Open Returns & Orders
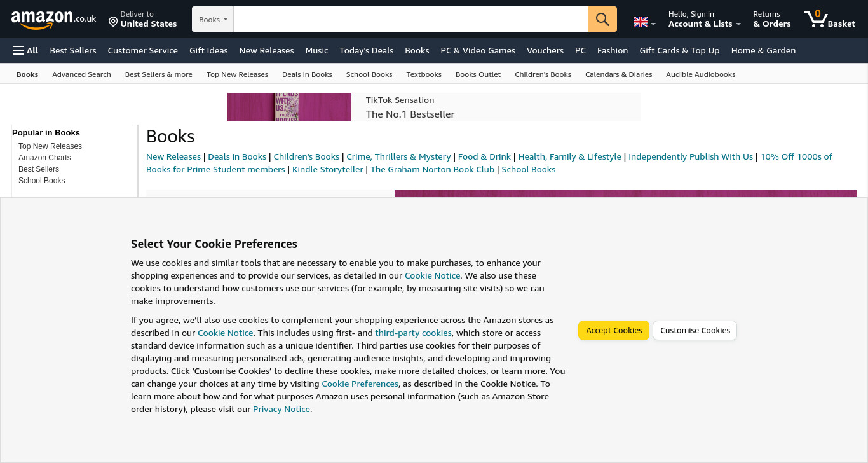The width and height of the screenshot is (868, 463). pyautogui.click(x=772, y=19)
